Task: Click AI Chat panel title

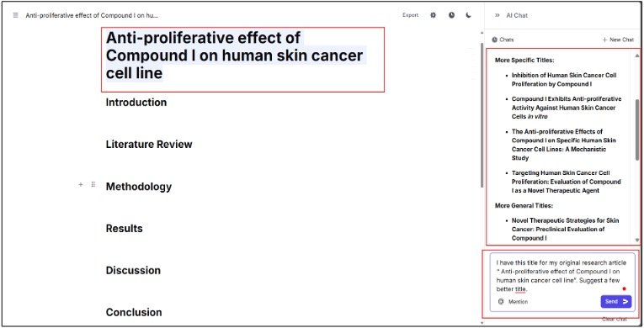Action: [517, 15]
